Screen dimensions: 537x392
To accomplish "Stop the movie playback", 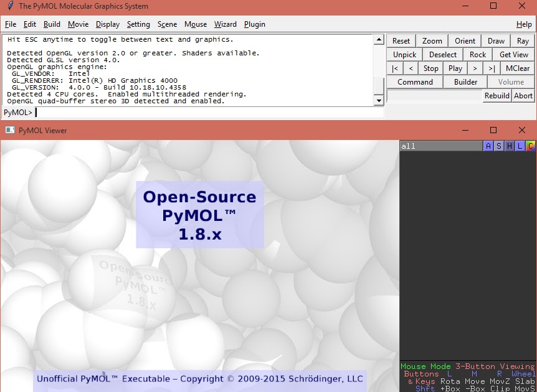I will pos(431,68).
